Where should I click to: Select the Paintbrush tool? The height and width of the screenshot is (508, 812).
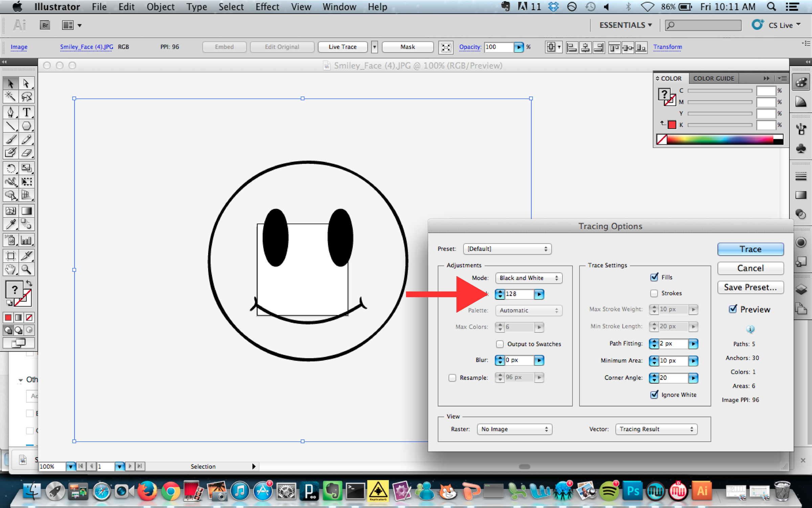10,139
